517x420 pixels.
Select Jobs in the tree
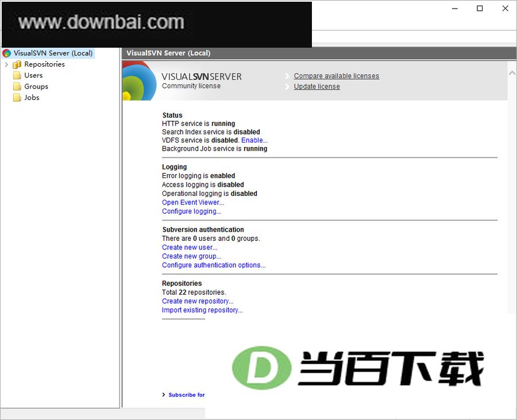32,98
